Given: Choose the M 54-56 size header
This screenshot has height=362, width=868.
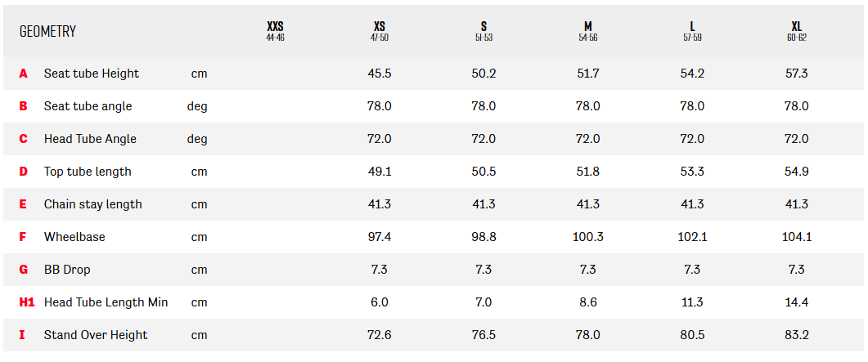Looking at the screenshot, I should 587,31.
